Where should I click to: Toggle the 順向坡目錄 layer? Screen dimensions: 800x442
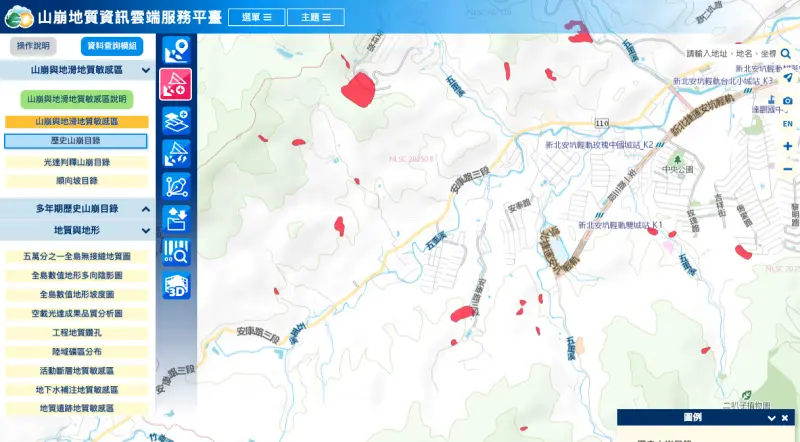point(76,181)
